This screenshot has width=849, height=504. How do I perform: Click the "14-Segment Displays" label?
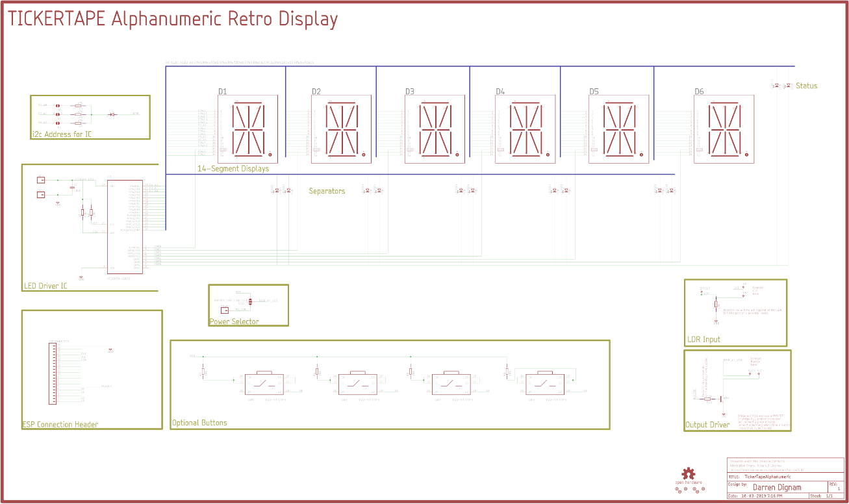point(233,168)
